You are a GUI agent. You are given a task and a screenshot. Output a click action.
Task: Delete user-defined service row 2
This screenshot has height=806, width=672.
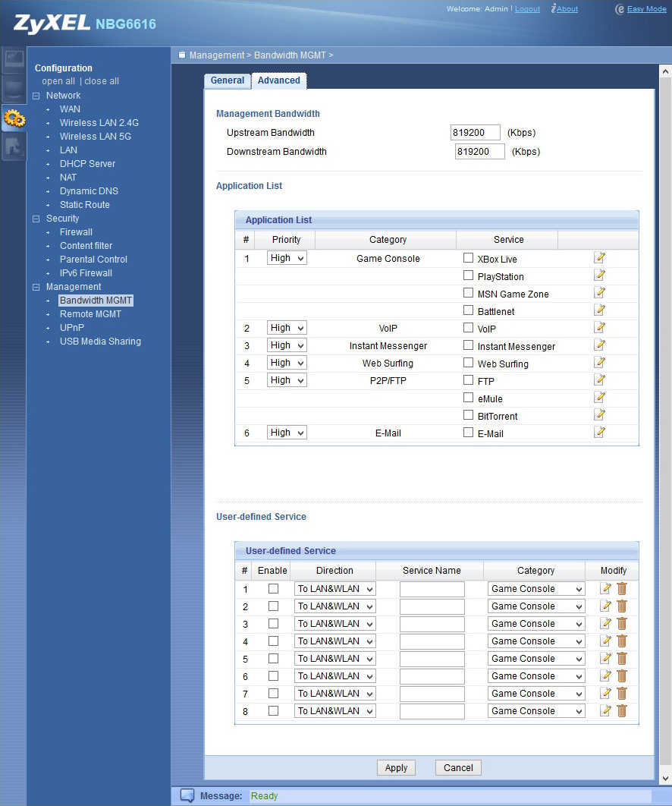(622, 606)
